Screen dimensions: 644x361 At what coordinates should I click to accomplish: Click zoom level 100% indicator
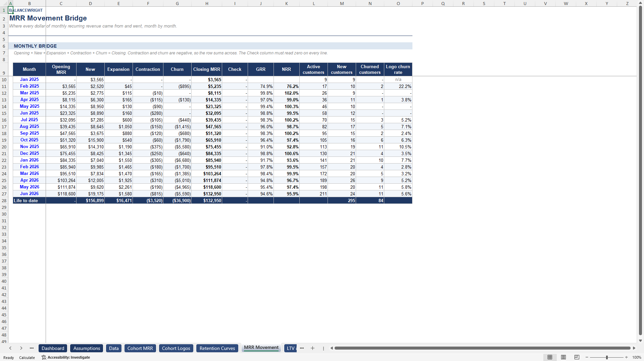(637, 357)
